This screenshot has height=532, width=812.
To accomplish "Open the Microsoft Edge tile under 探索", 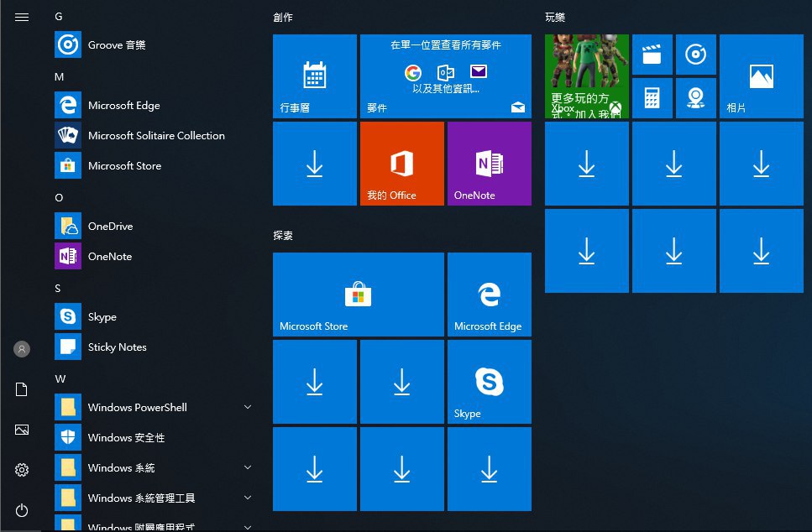I will pos(490,295).
